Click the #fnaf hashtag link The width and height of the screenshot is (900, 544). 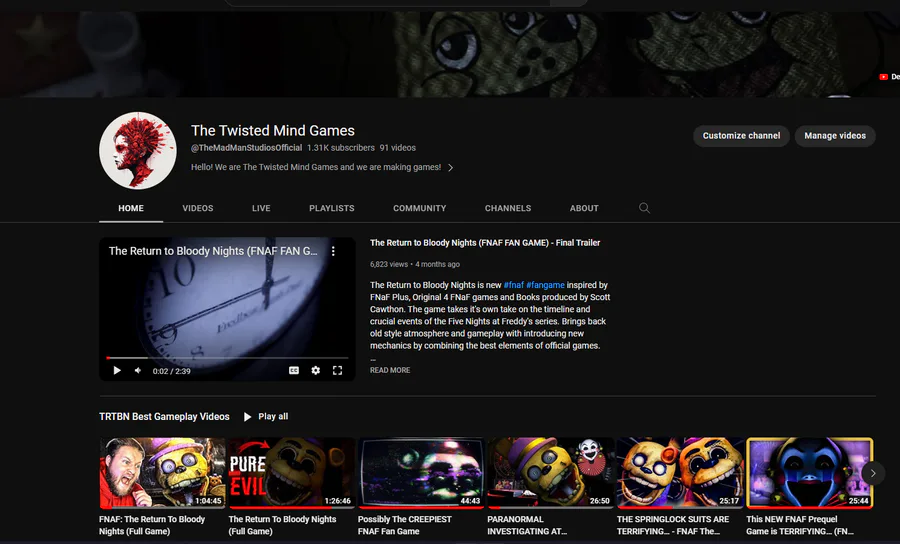click(514, 285)
